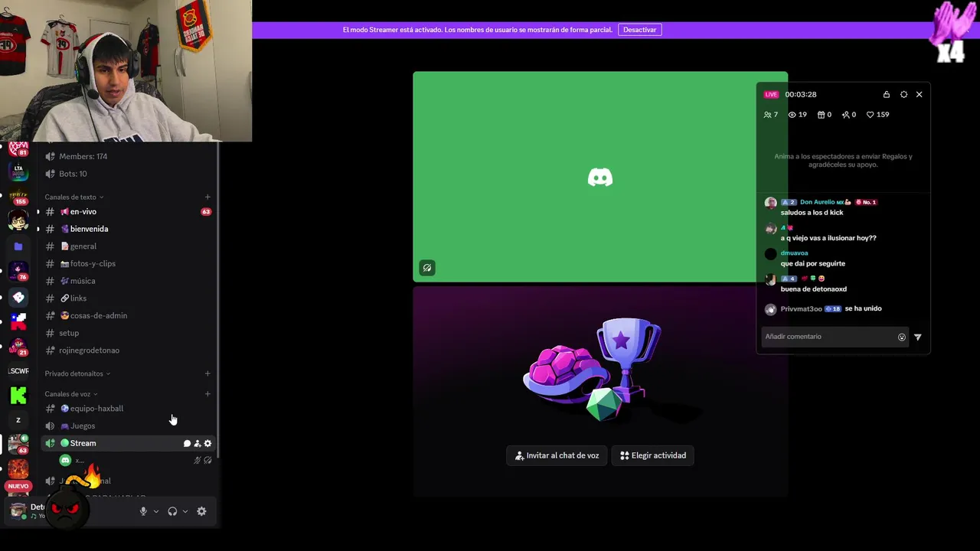Click the participants counter showing 7
980x551 pixels.
click(770, 114)
